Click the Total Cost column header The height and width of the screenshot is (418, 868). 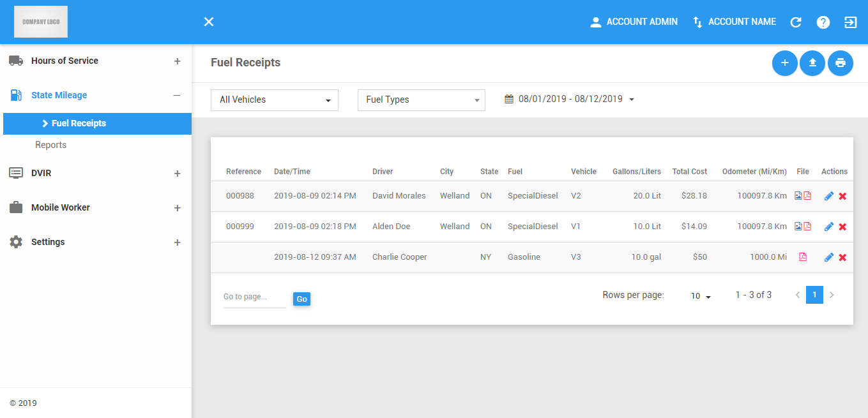click(689, 172)
